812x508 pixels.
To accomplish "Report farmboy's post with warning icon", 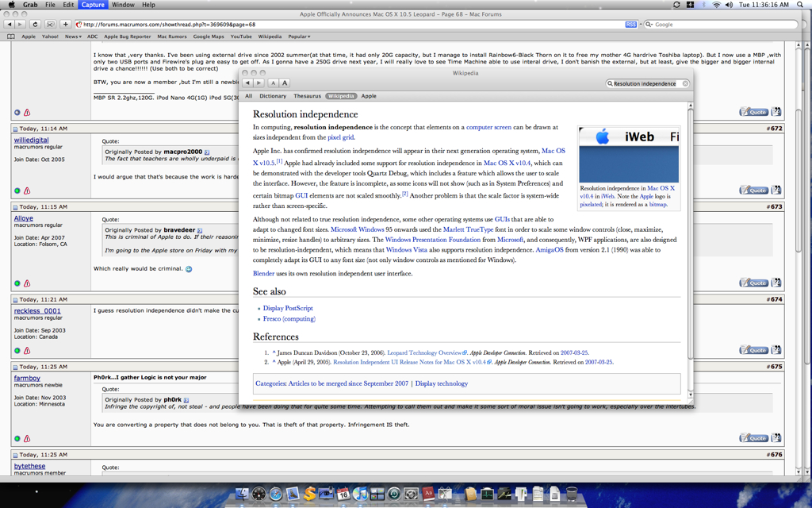I will pyautogui.click(x=27, y=438).
